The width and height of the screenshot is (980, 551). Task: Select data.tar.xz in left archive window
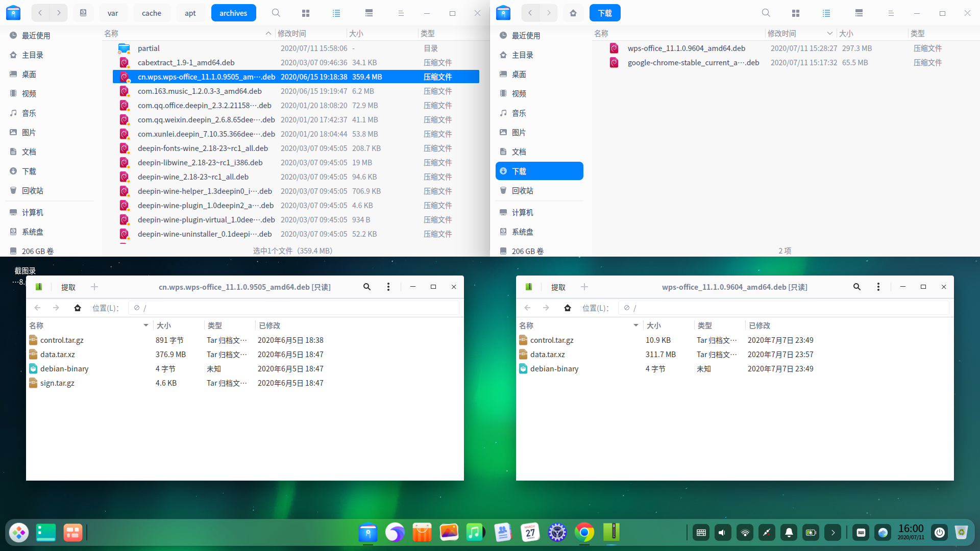[x=58, y=355]
